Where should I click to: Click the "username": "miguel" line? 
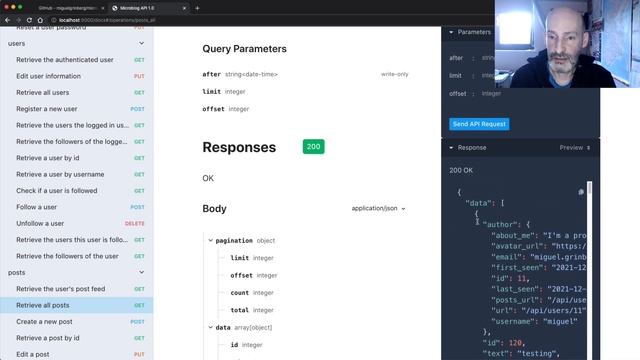click(x=534, y=321)
